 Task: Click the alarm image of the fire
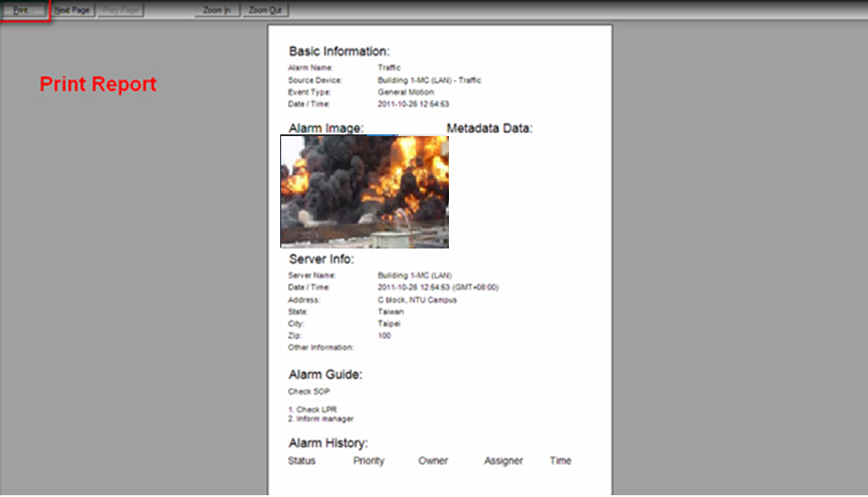coord(365,191)
